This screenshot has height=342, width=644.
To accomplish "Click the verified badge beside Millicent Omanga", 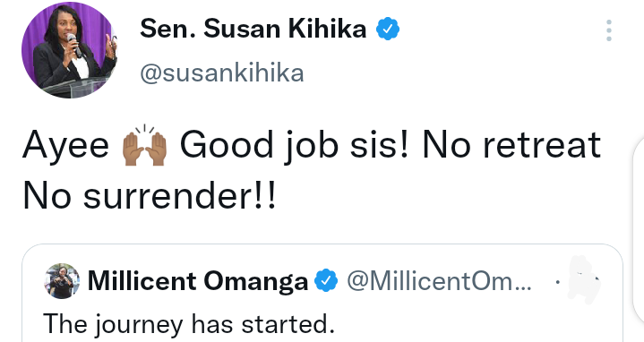I will (326, 280).
